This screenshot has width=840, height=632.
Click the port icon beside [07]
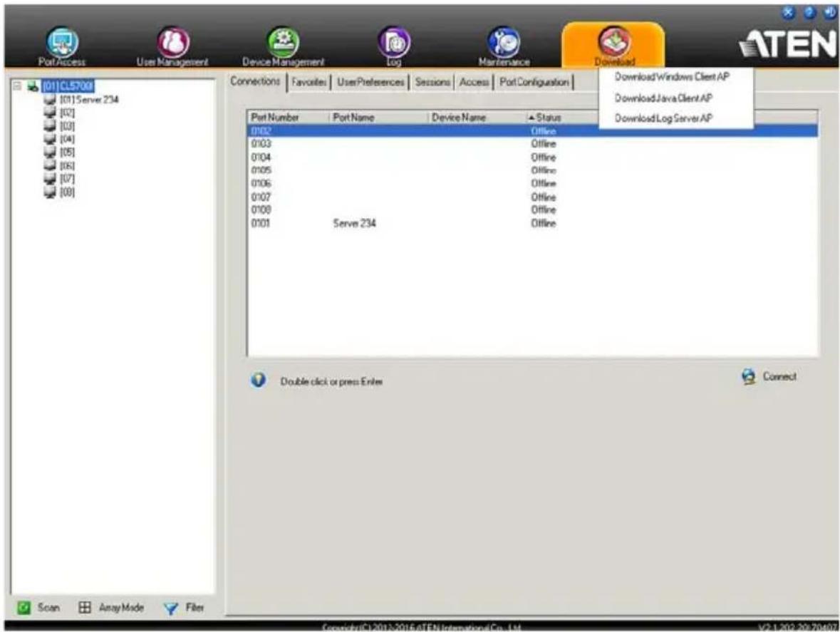(x=50, y=178)
